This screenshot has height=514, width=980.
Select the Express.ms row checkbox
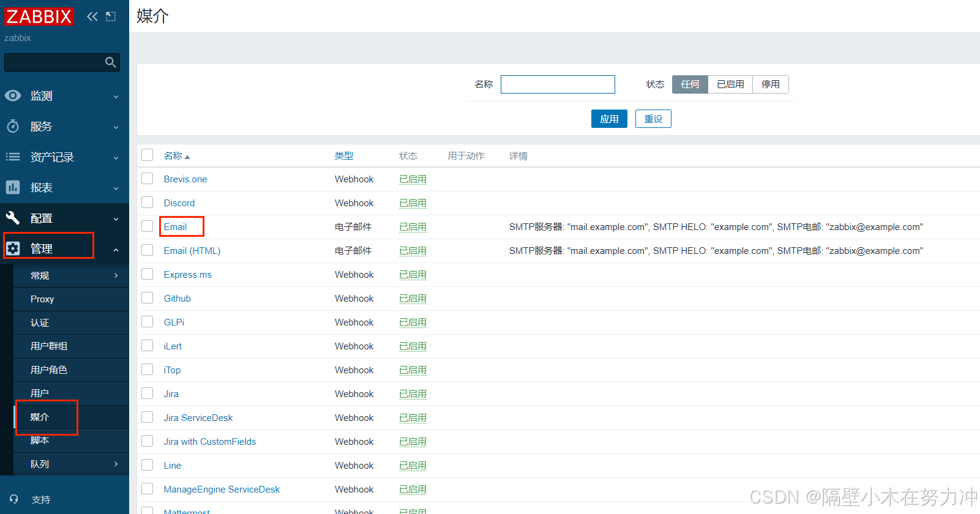148,274
